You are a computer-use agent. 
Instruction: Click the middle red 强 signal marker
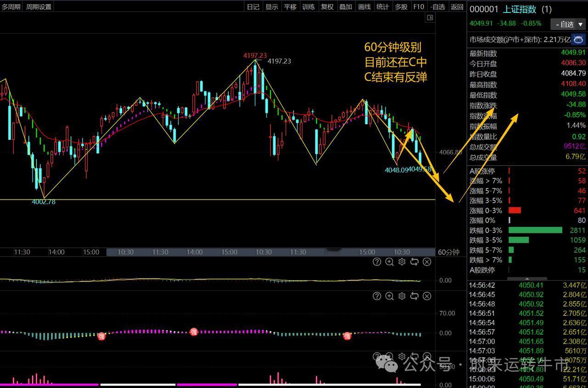pyautogui.click(x=194, y=332)
